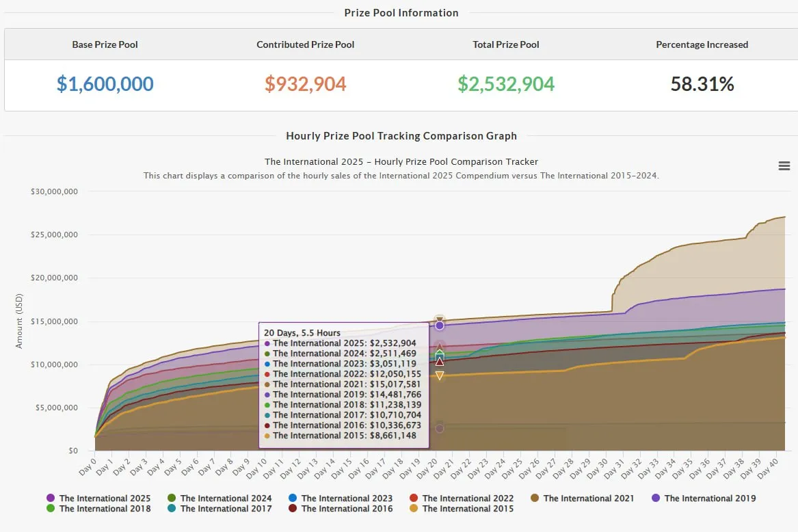Click the 58.31% percentage increased value

(702, 84)
